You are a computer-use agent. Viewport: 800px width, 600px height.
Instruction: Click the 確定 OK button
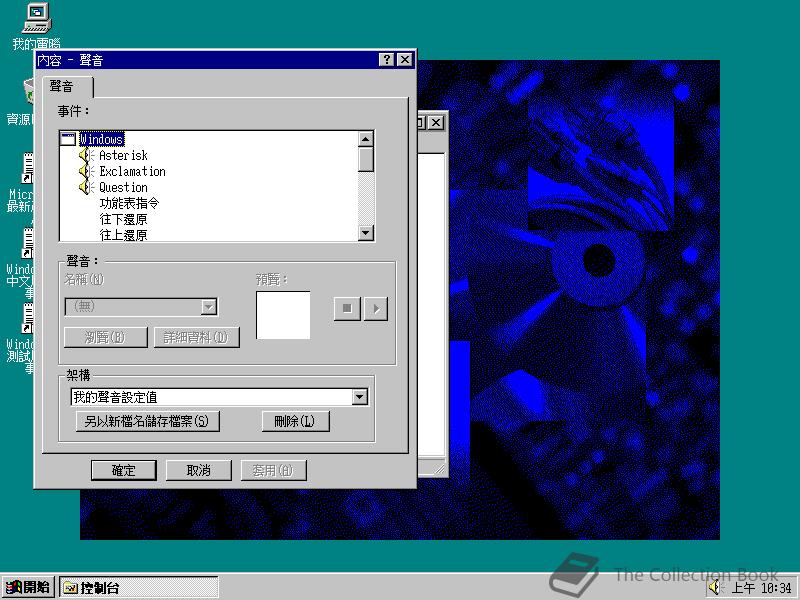[124, 470]
